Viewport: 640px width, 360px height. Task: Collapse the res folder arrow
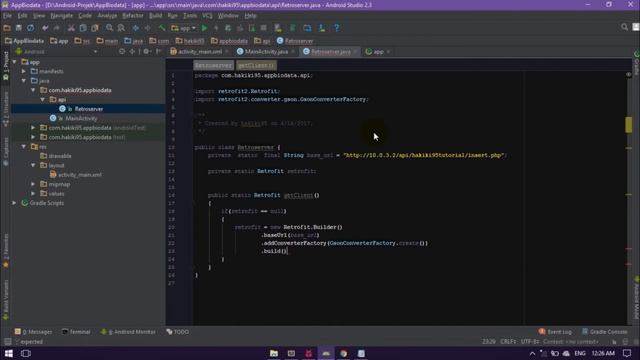click(x=24, y=147)
